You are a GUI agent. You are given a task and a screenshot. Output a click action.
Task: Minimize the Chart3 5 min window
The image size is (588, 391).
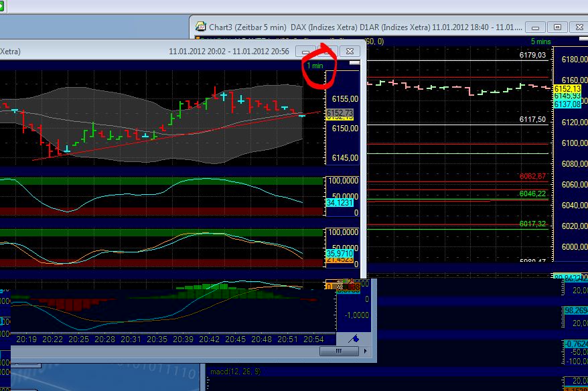[x=536, y=27]
